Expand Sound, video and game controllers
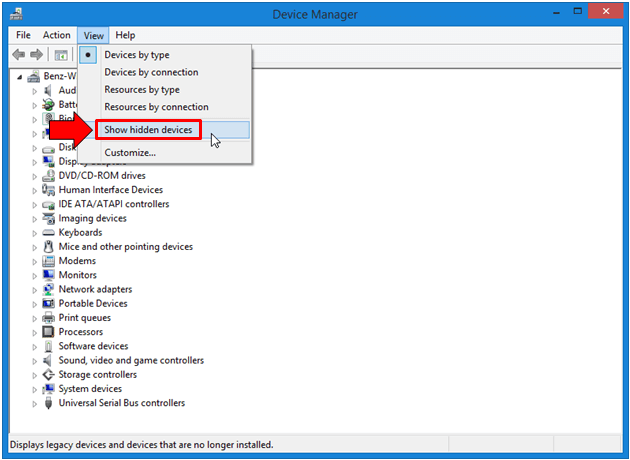630x460 pixels. (x=35, y=361)
